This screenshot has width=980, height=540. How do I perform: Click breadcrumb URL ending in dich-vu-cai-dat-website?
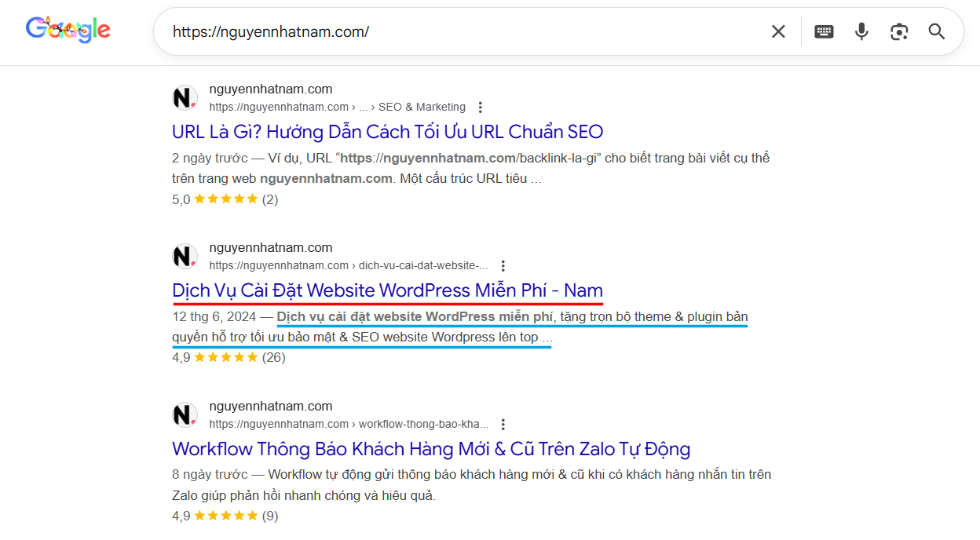(349, 266)
